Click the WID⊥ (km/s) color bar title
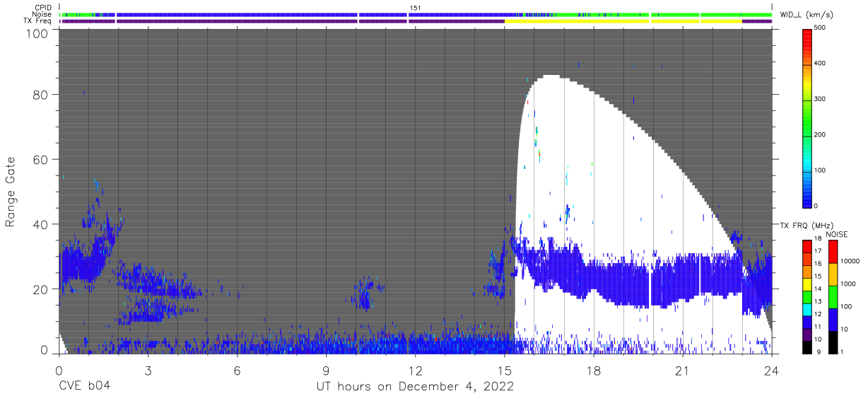The height and width of the screenshot is (401, 868). coord(808,15)
